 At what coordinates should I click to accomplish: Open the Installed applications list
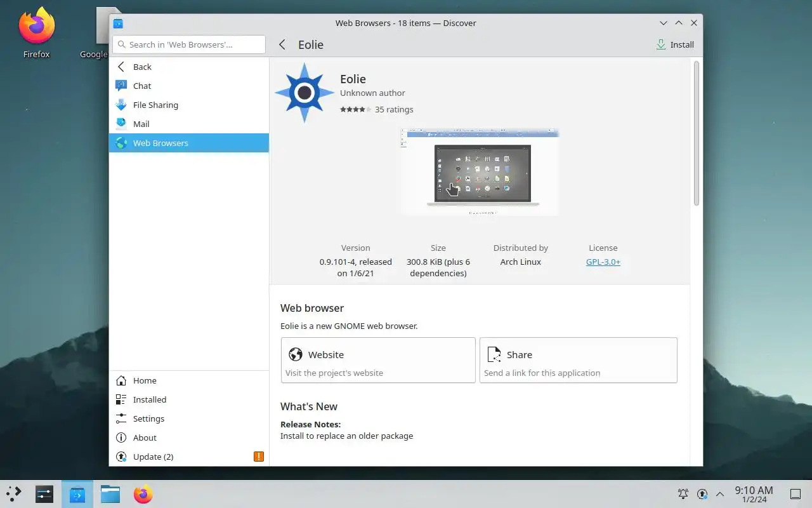[189, 399]
